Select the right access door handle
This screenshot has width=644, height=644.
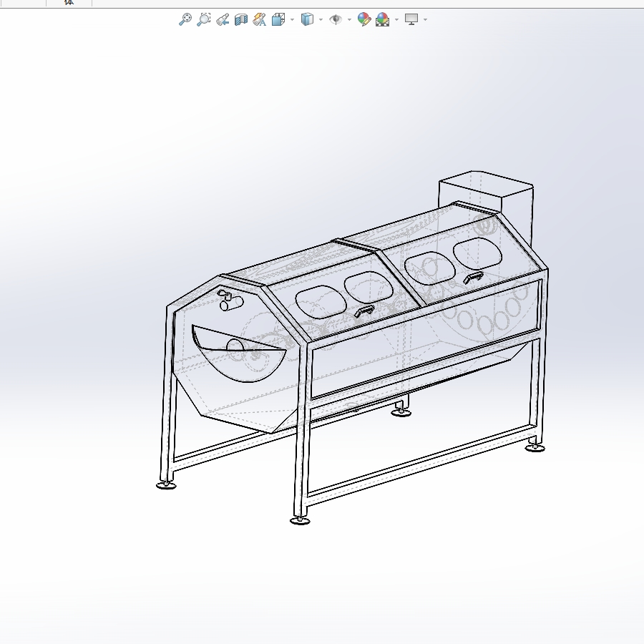[x=473, y=278]
